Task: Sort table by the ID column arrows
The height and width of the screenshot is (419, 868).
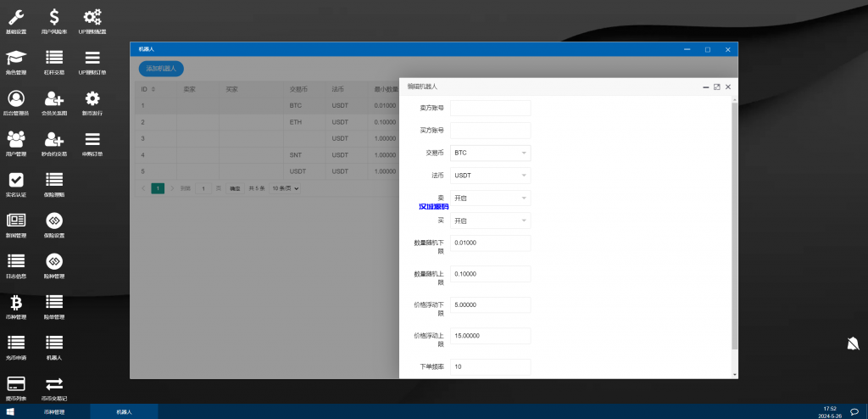Action: click(x=153, y=89)
